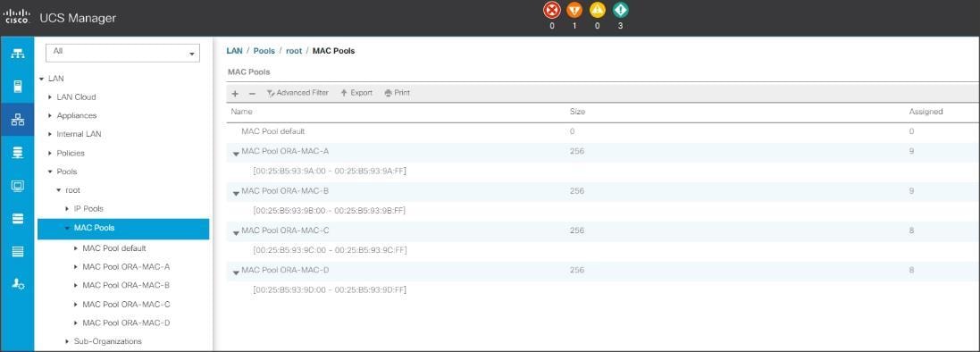
Task: Expand the Sub-Organizations tree arrow
Action: [x=68, y=341]
